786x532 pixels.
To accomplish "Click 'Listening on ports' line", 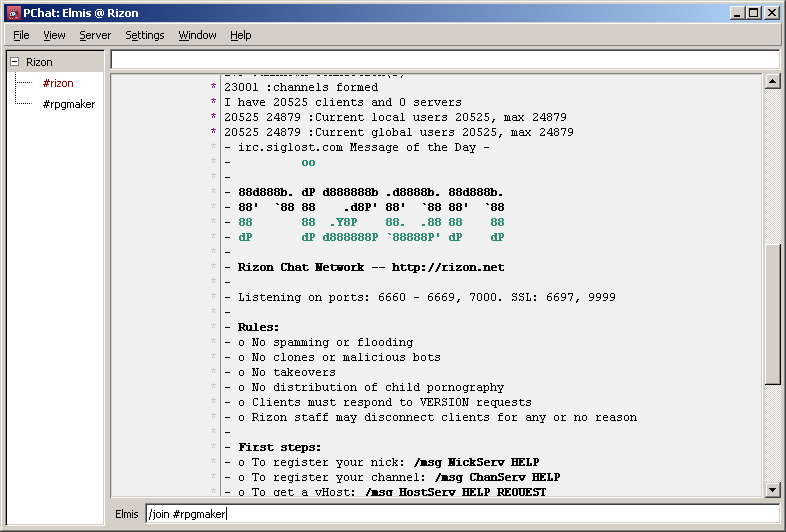I will (427, 297).
